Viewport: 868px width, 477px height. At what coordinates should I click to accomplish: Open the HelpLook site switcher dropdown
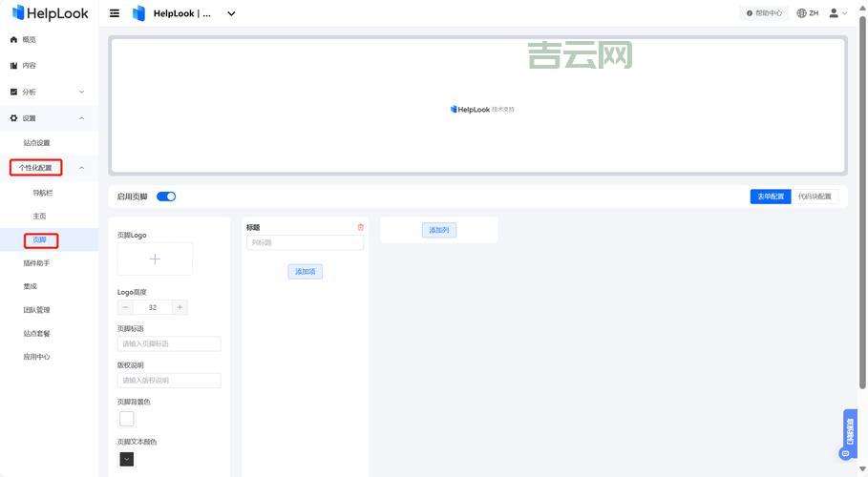click(231, 13)
